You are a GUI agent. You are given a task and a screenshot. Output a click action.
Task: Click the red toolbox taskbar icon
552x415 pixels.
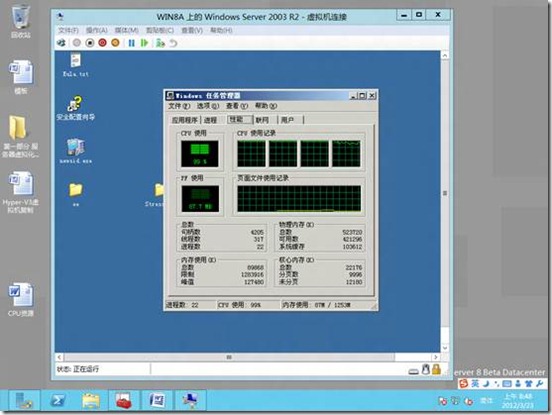pos(123,401)
